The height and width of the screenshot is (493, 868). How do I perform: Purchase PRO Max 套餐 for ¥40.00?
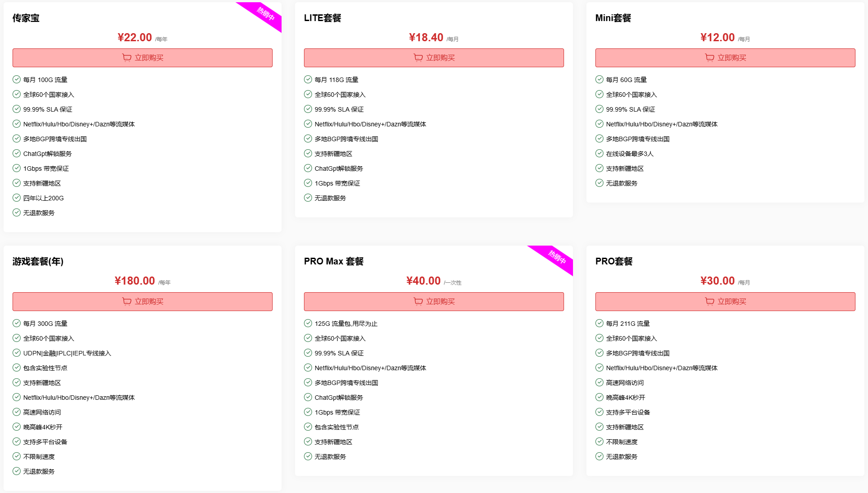434,302
